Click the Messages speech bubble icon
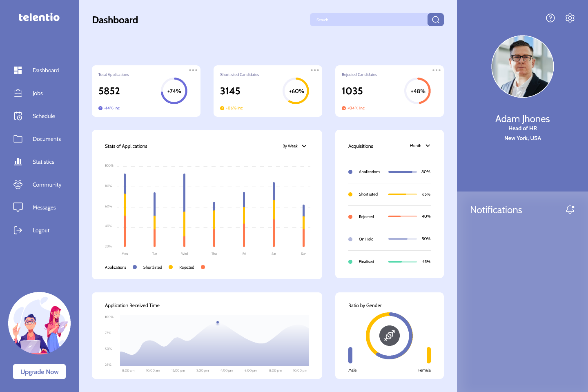588x392 pixels. pyautogui.click(x=18, y=207)
